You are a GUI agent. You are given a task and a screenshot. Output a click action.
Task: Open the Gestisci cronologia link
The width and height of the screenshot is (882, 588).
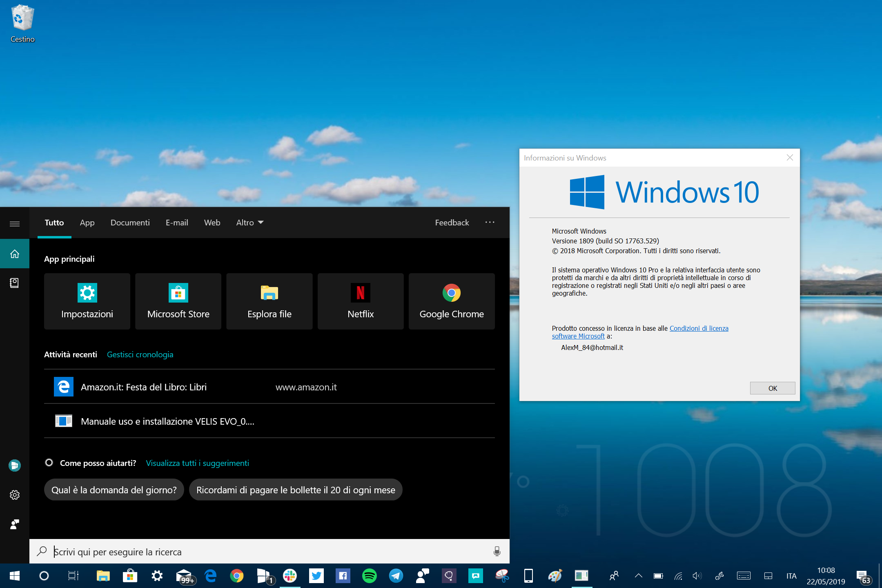[140, 354]
